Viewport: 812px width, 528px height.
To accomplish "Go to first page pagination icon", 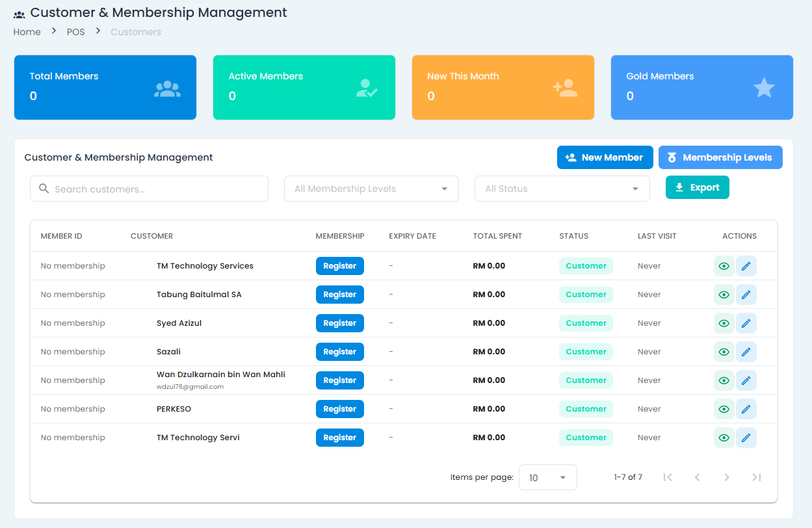I will pyautogui.click(x=667, y=477).
